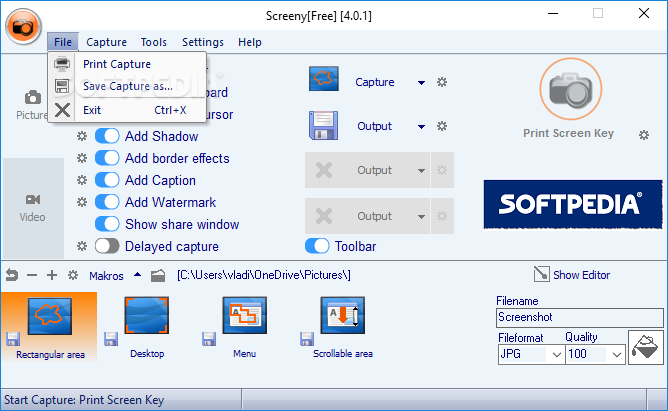Open the Fileformat JPG dropdown
This screenshot has width=668, height=411.
(x=556, y=354)
